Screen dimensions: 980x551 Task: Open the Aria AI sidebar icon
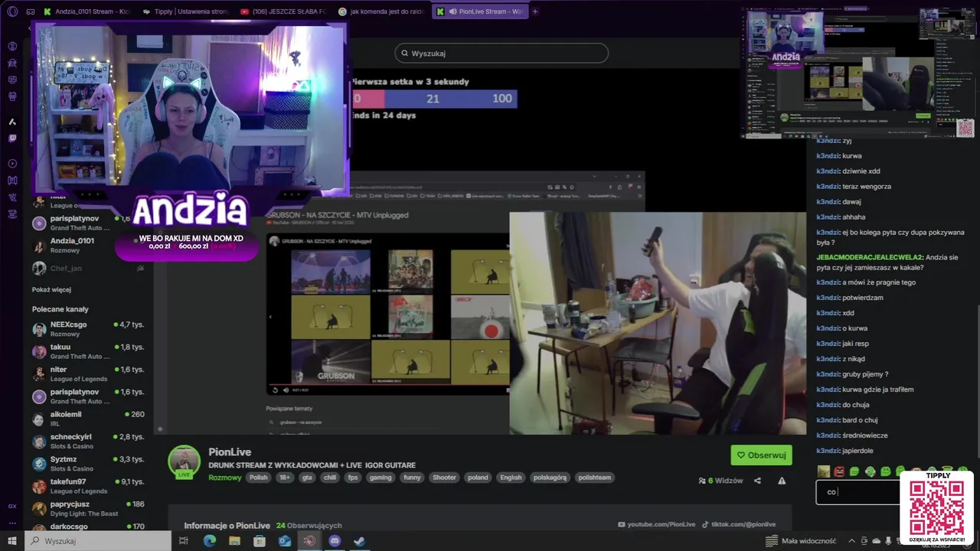point(12,122)
